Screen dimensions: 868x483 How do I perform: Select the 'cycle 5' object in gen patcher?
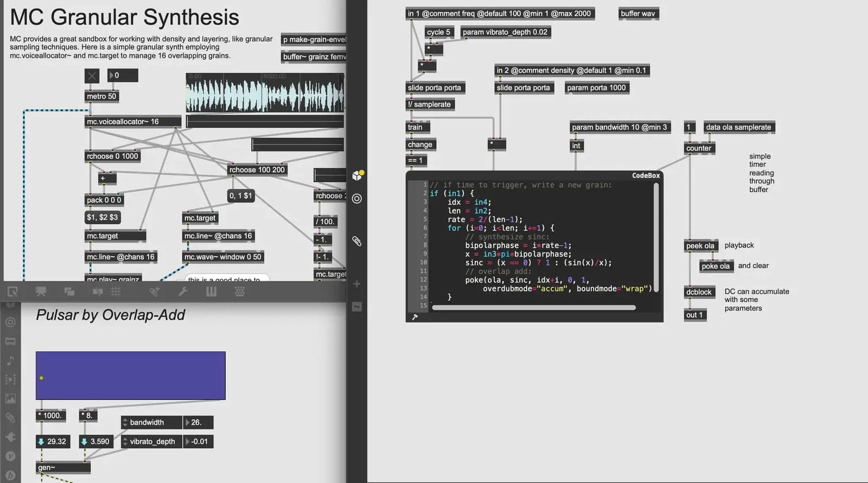438,32
